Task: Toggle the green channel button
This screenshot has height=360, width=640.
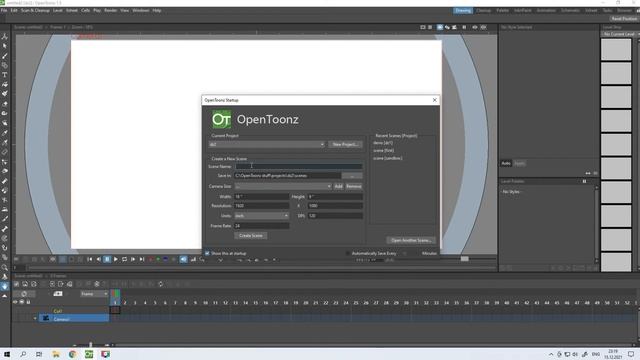Action: [x=158, y=259]
